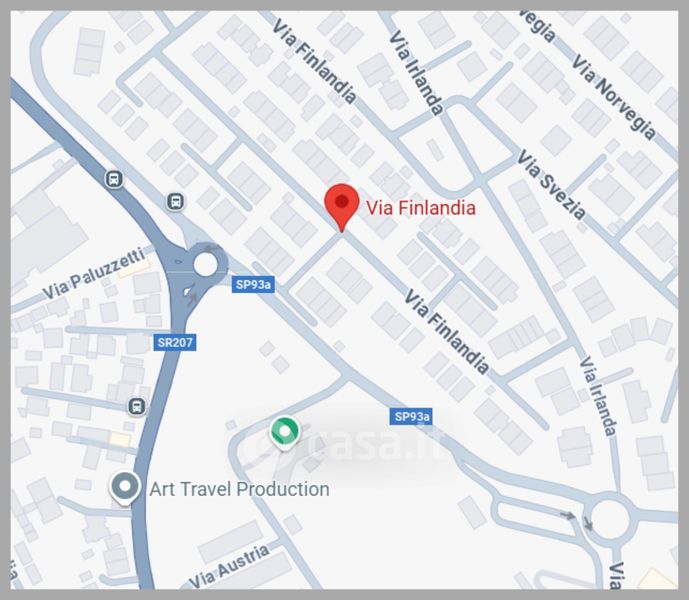This screenshot has width=689, height=600.
Task: Click the SP93a shield beside the roundabout
Action: pos(253,285)
